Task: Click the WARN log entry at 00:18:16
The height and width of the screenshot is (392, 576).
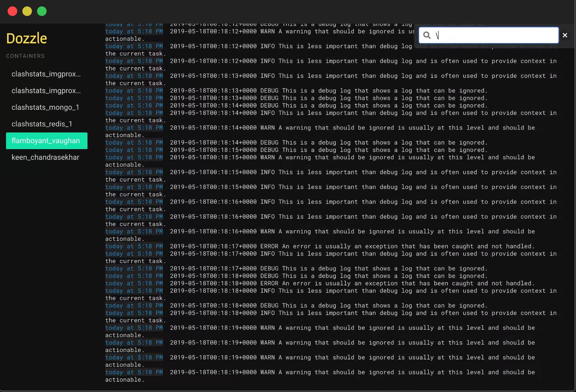Action: click(351, 231)
